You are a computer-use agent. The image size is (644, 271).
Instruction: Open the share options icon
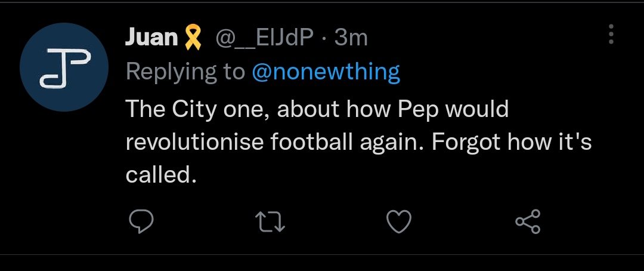[527, 223]
